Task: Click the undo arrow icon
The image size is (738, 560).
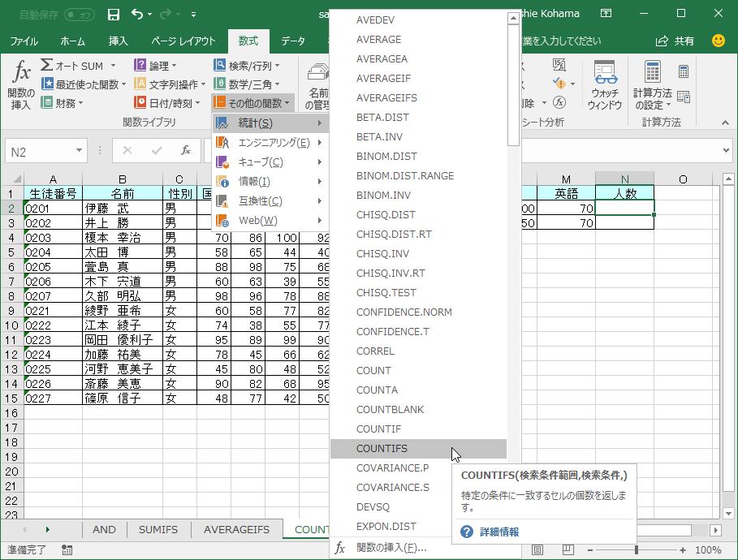Action: point(136,15)
